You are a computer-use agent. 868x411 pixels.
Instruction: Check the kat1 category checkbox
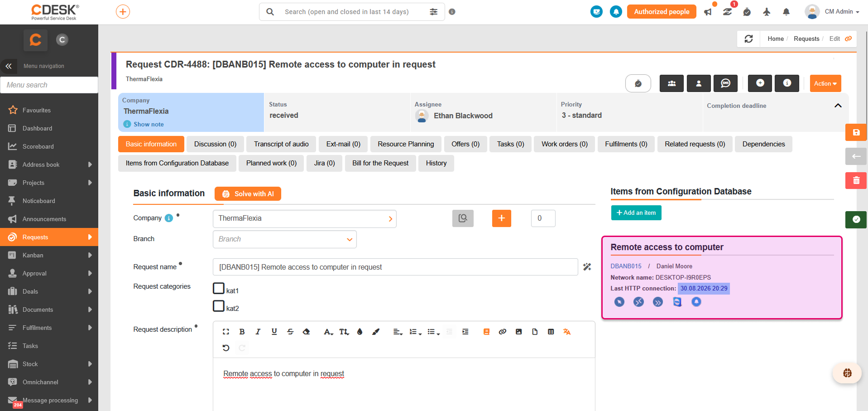(219, 288)
